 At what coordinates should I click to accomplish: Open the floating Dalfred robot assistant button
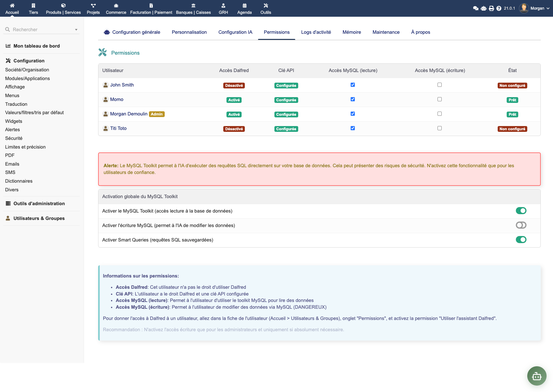pyautogui.click(x=537, y=376)
